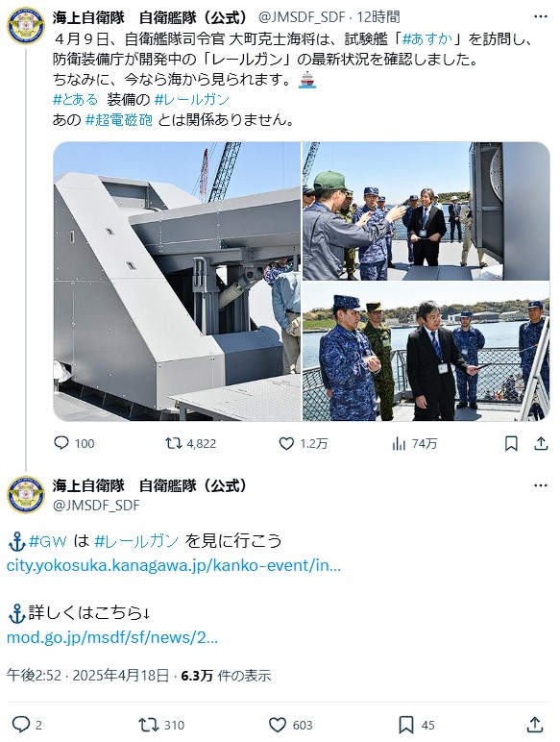Open the more options menu on first tweet
The height and width of the screenshot is (742, 560).
click(x=540, y=16)
